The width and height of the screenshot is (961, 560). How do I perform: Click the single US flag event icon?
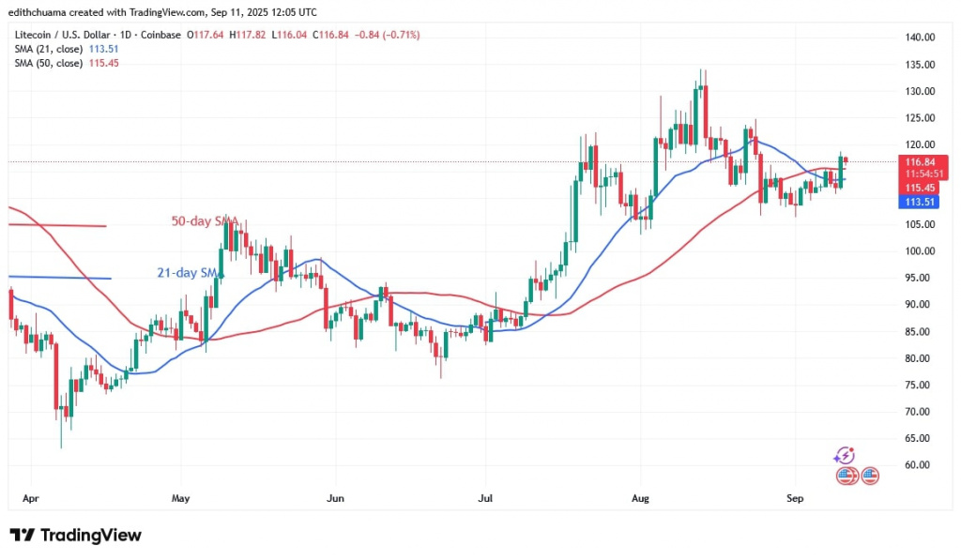[x=870, y=475]
